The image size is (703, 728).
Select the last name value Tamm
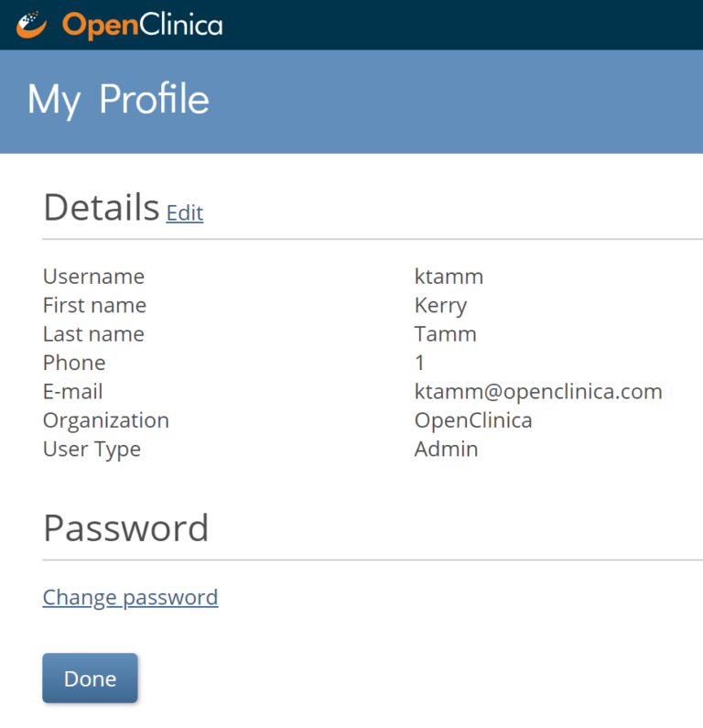tap(445, 334)
